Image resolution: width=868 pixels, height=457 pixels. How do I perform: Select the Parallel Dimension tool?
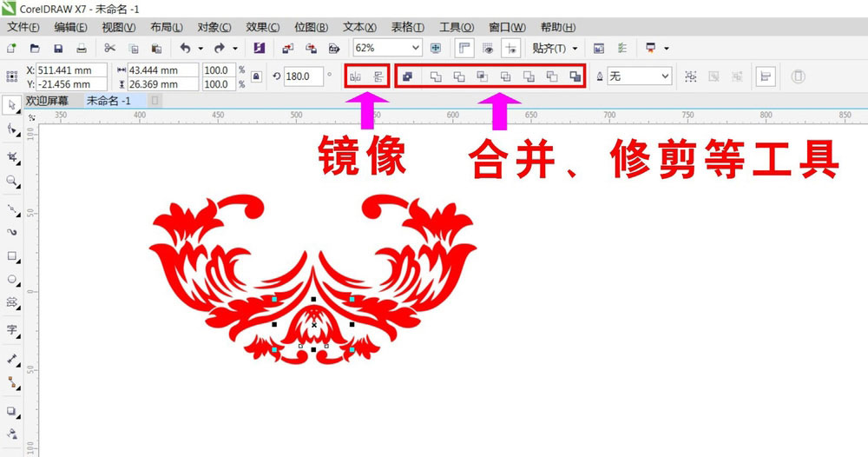click(11, 359)
